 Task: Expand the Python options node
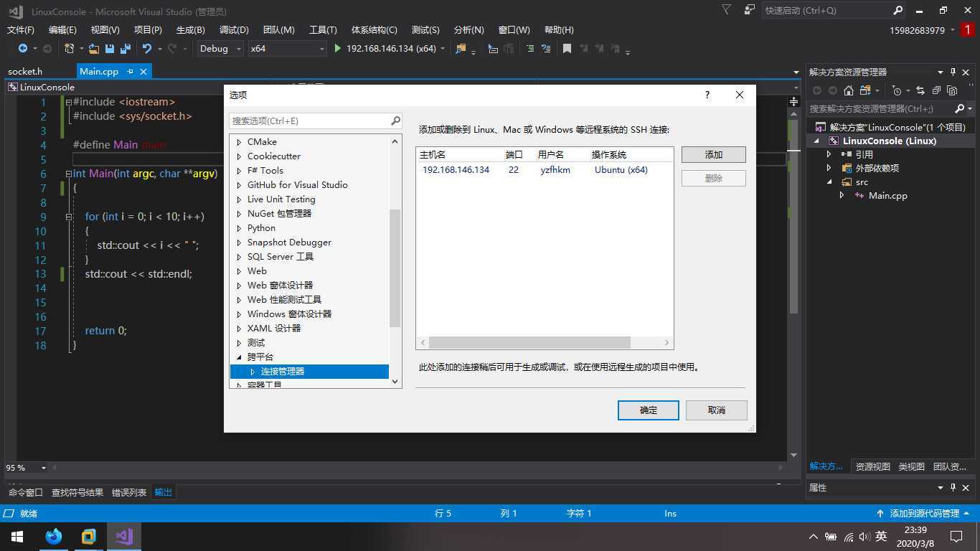point(239,228)
